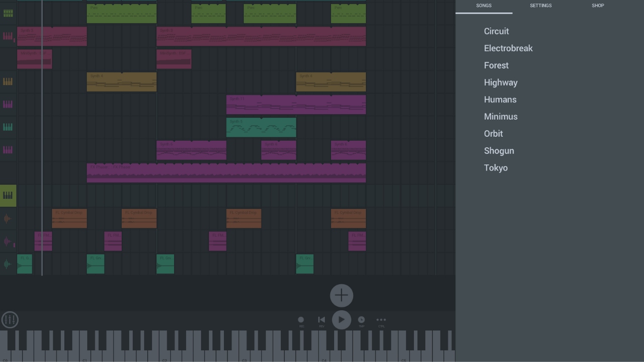Open the Shogun song
644x362 pixels.
pyautogui.click(x=499, y=151)
